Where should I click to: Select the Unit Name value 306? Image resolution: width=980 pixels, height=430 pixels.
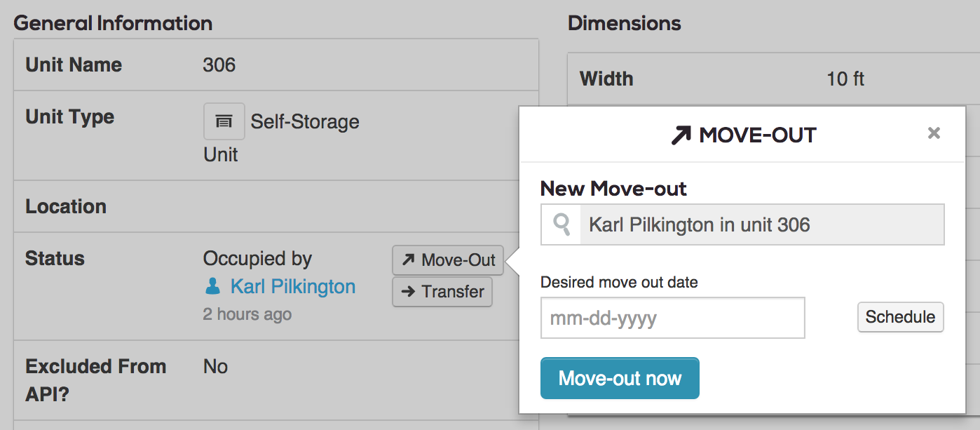[219, 65]
